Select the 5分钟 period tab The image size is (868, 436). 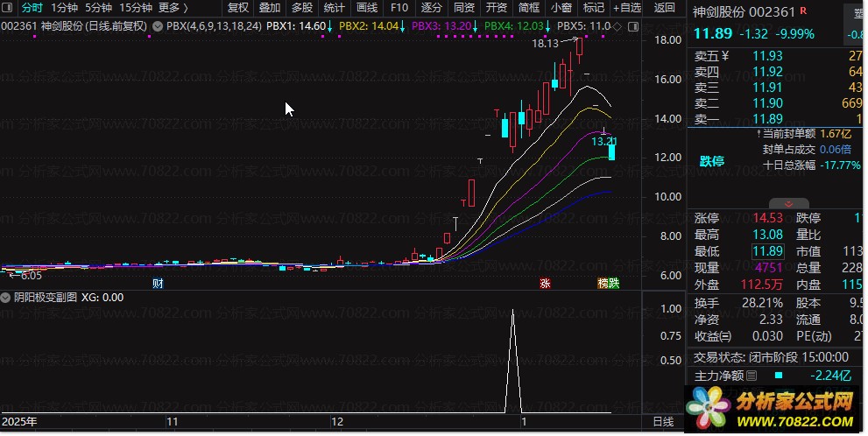(98, 8)
